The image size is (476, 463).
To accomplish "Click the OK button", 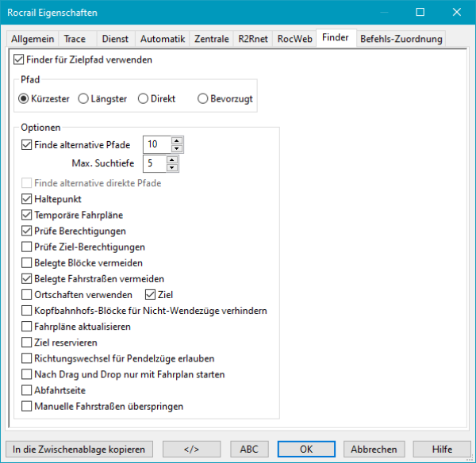I will [306, 449].
